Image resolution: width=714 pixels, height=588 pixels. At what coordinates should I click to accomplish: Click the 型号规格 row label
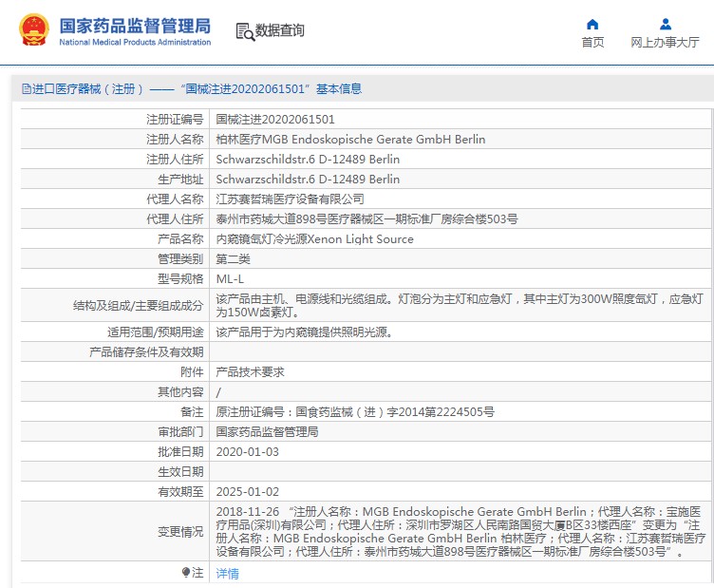pyautogui.click(x=180, y=279)
